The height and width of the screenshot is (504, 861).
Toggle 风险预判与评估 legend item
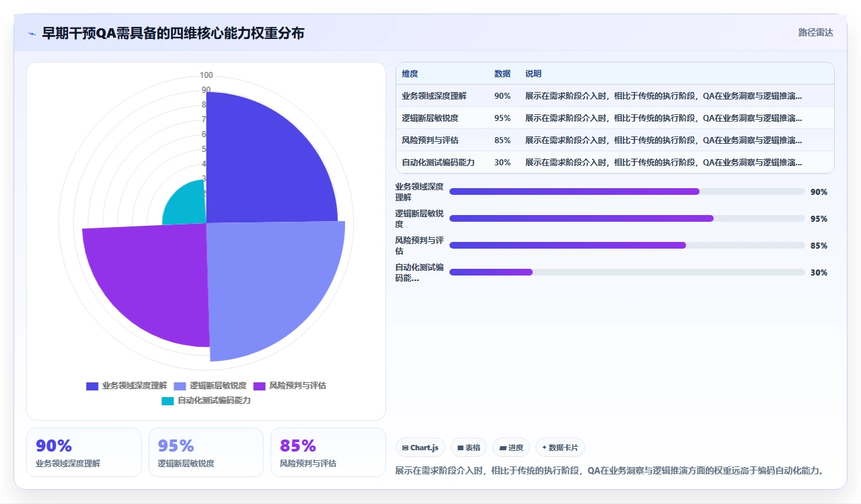click(x=289, y=386)
